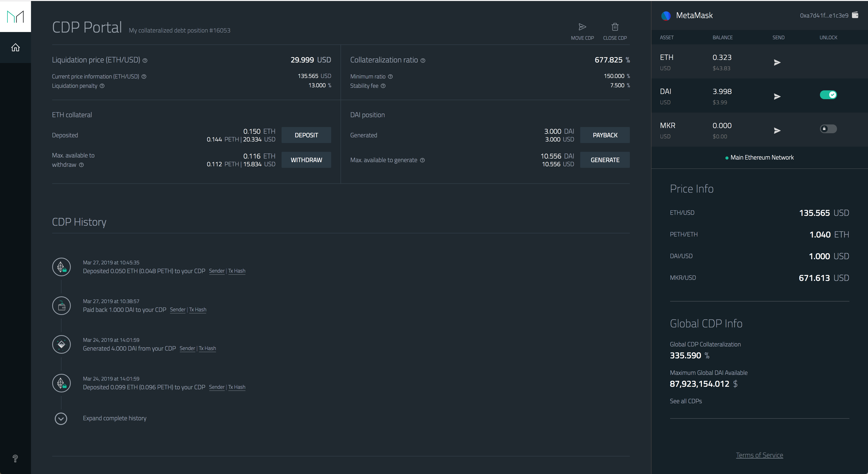The image size is (868, 474).
Task: Click the PETH/ETH 1.040 ETH value
Action: coord(829,235)
